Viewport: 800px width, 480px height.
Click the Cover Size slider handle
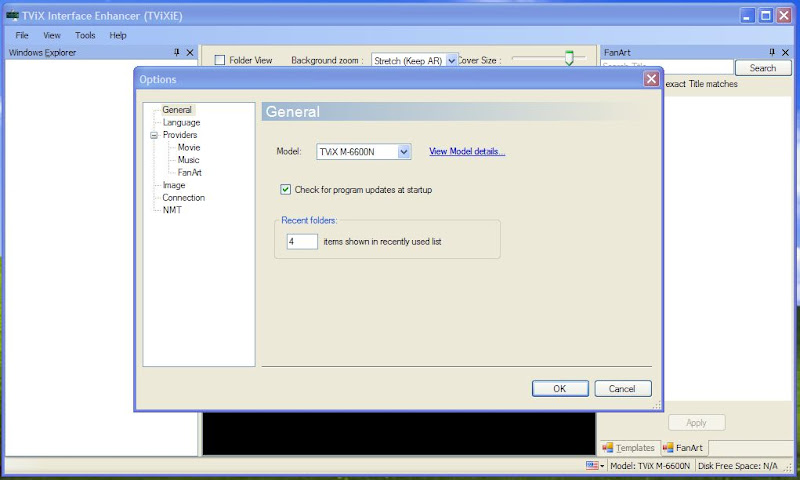pos(569,58)
